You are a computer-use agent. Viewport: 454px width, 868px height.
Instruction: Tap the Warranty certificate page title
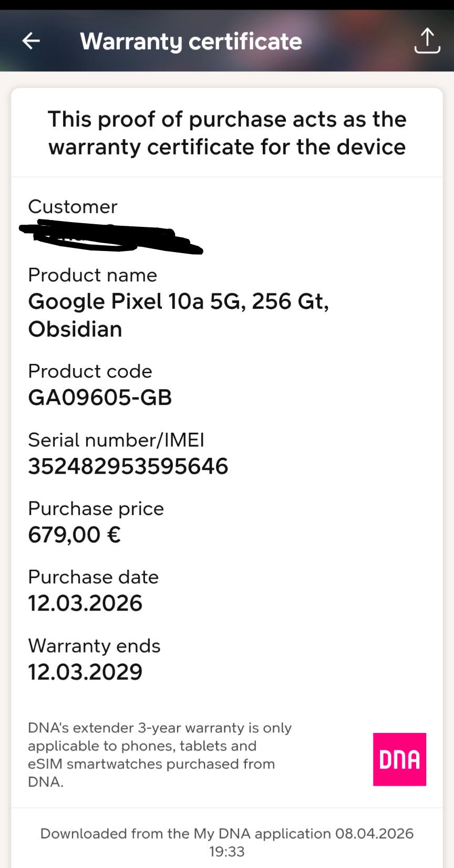point(191,41)
